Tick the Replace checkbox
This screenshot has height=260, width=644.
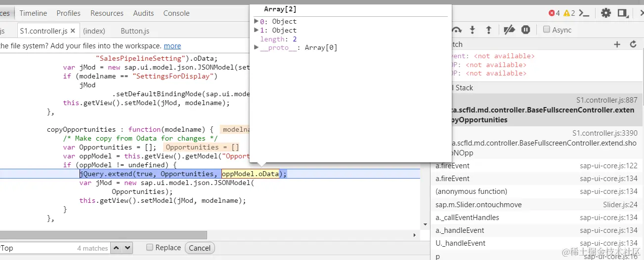point(150,248)
